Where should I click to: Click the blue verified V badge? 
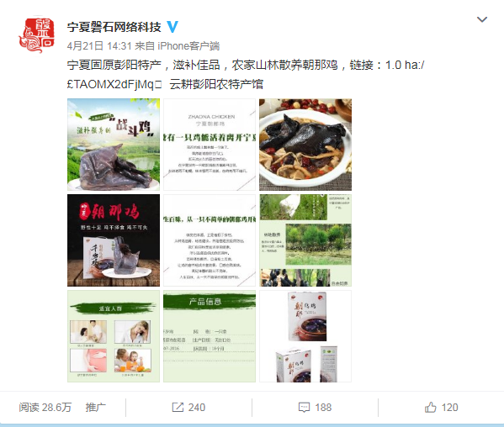(x=172, y=27)
